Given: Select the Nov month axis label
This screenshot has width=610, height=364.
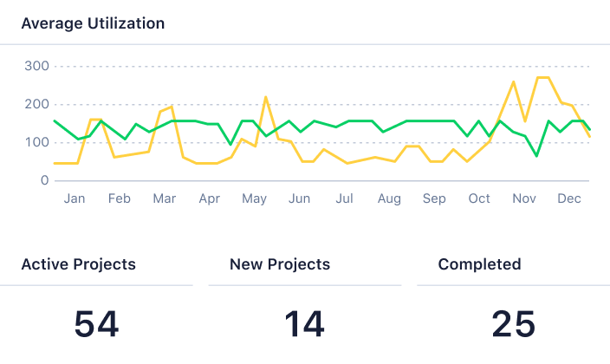Looking at the screenshot, I should pos(524,198).
